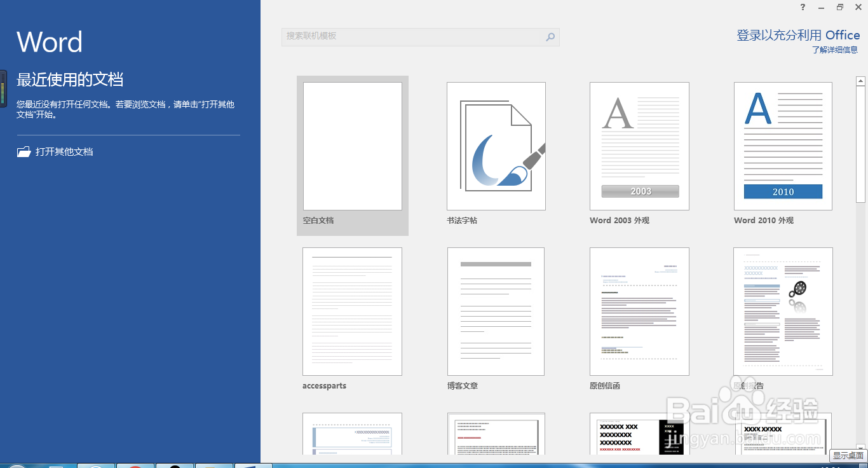Minimize the Word window

pos(821,7)
